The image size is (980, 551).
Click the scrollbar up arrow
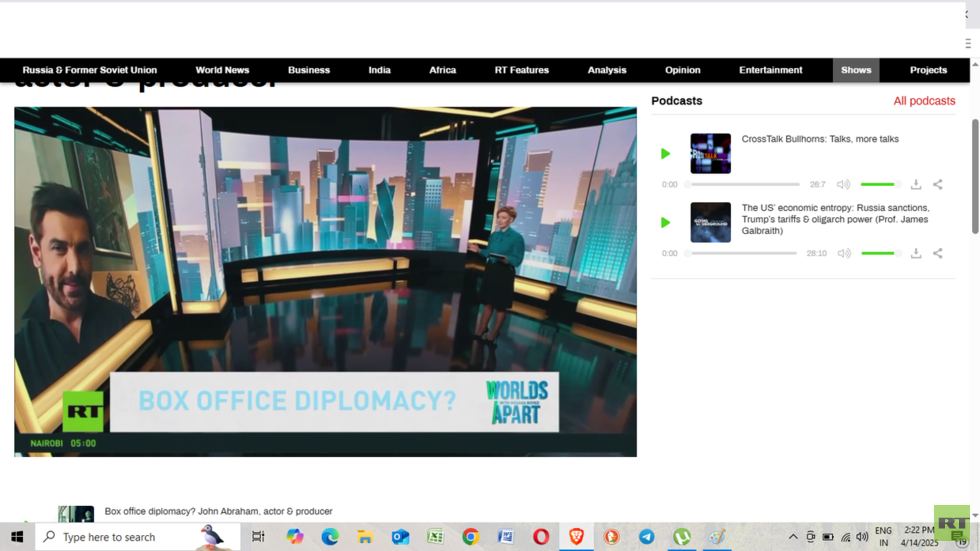[975, 64]
